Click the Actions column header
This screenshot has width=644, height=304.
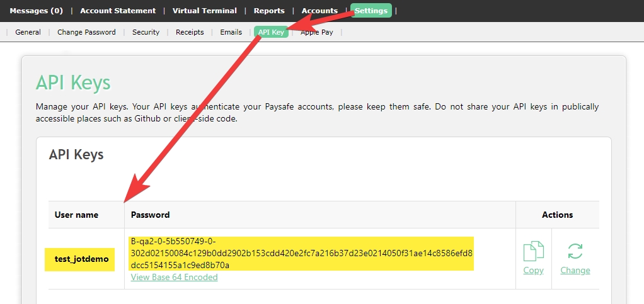557,215
